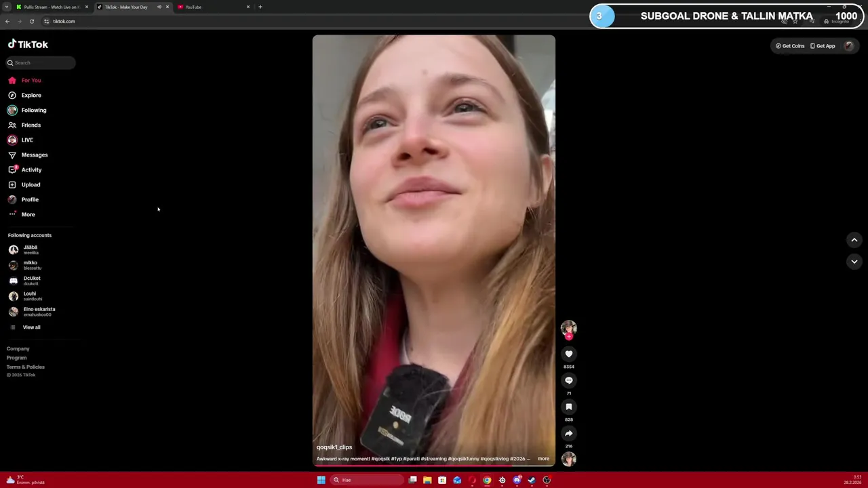Bookmark the video to favorites
868x488 pixels.
569,407
